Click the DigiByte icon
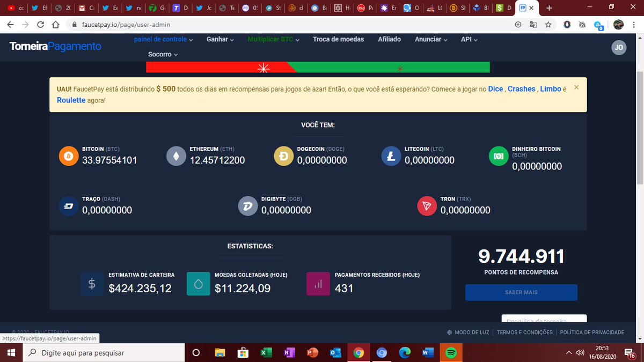This screenshot has height=362, width=644. [247, 206]
